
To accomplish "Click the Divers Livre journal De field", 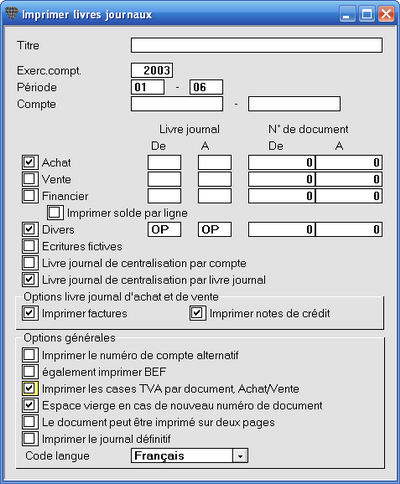I will tap(164, 230).
